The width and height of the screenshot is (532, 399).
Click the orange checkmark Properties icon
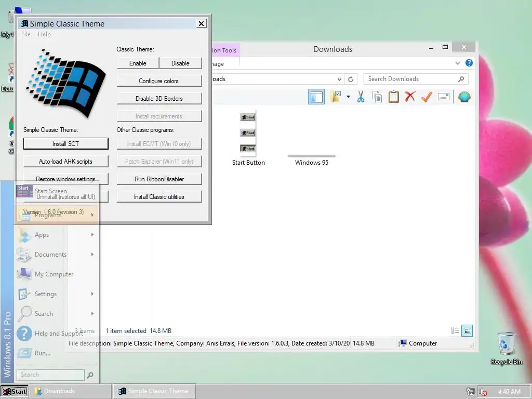click(427, 97)
